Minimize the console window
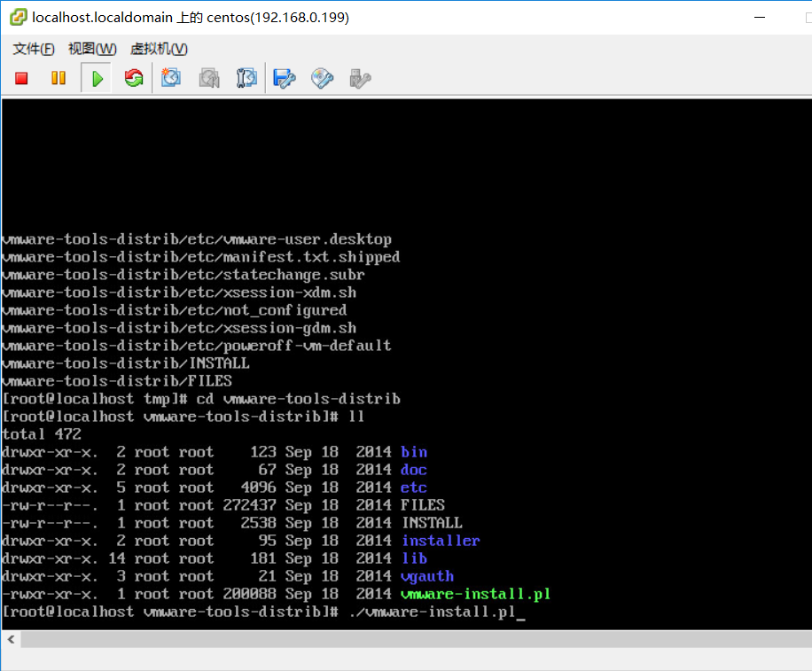This screenshot has height=671, width=812. (x=760, y=17)
